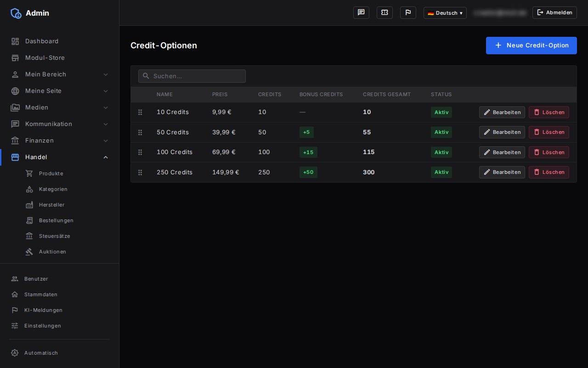The width and height of the screenshot is (588, 368).
Task: Click the Aktiv status of 100 Credits
Action: tap(441, 152)
